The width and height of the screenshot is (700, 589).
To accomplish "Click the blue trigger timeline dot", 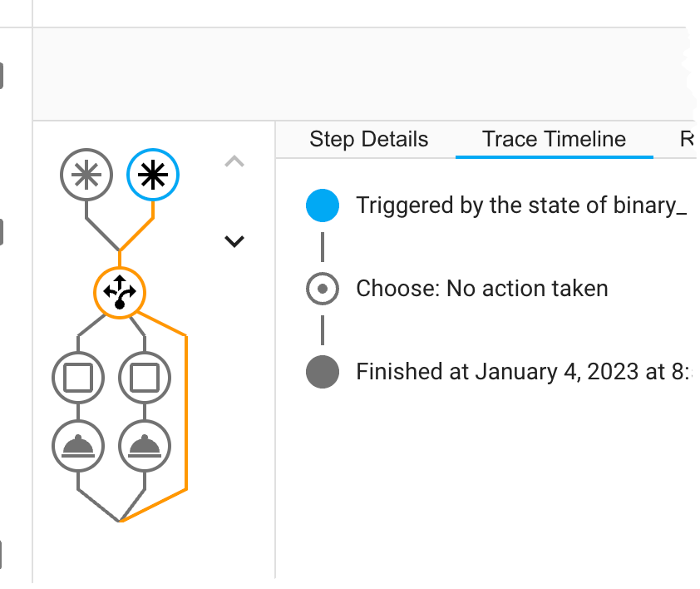I will [323, 205].
